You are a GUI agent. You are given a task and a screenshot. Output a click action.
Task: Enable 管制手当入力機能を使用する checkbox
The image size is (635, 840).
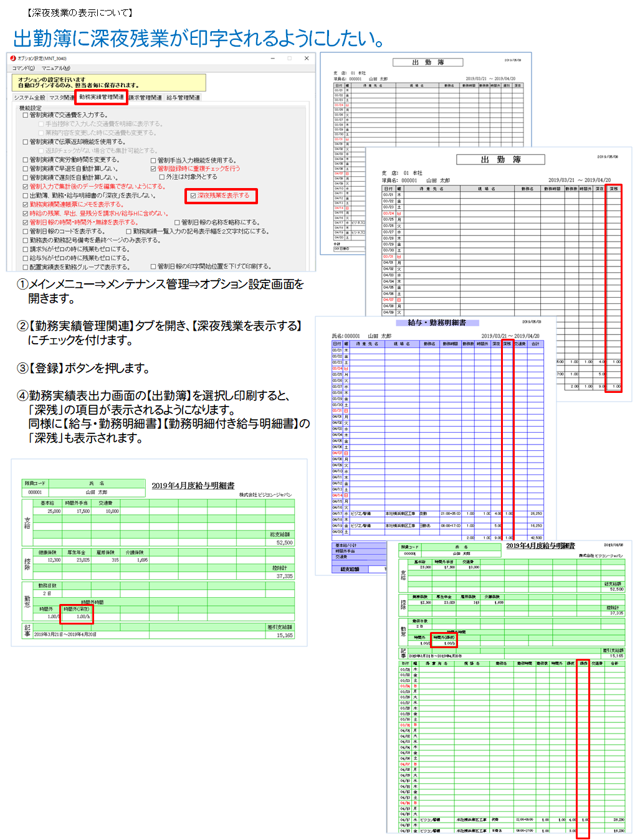click(153, 160)
